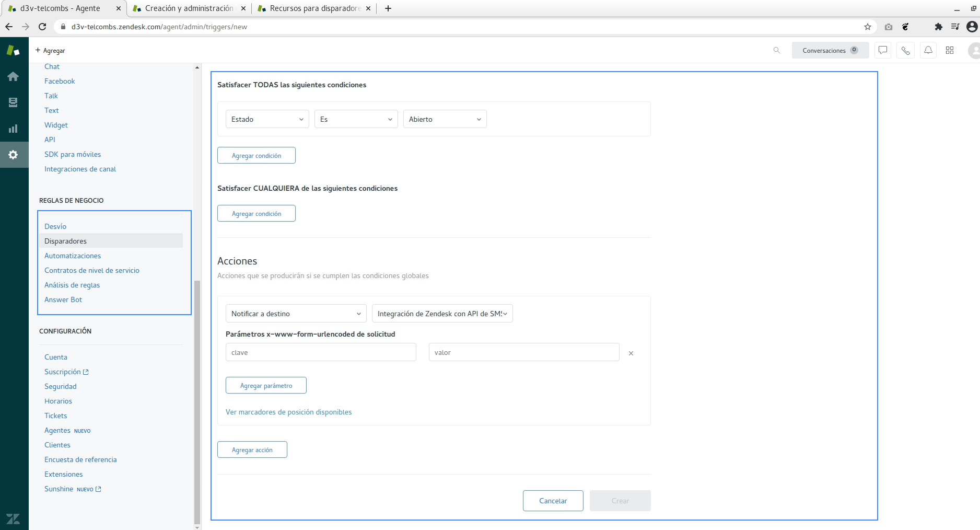Click the Zendesk Z logo at sidebar bottom

[x=13, y=519]
